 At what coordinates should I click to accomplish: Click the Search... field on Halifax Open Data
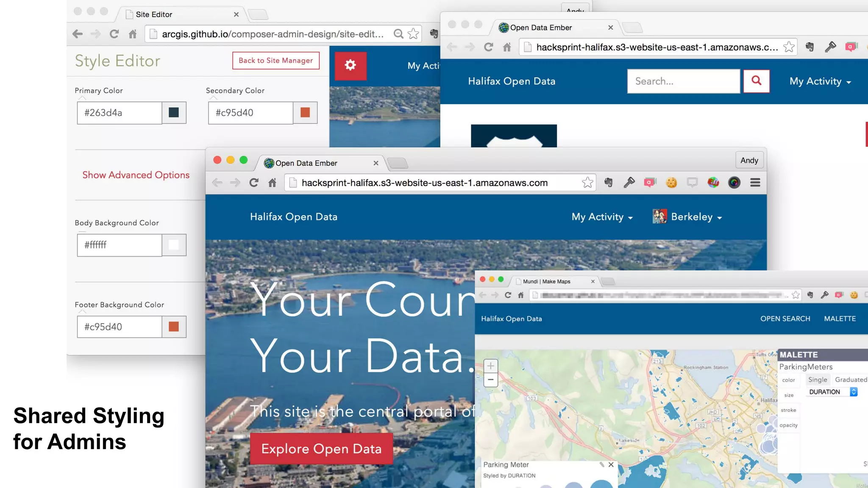coord(684,81)
